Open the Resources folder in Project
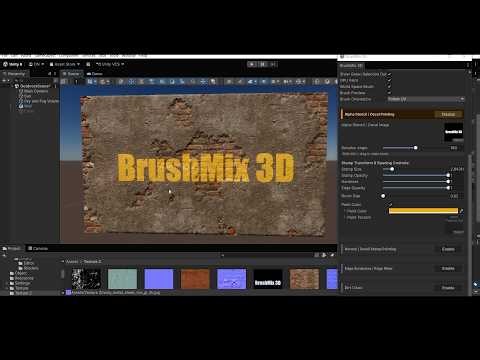Screen dimensions: 480x360 pos(22,278)
